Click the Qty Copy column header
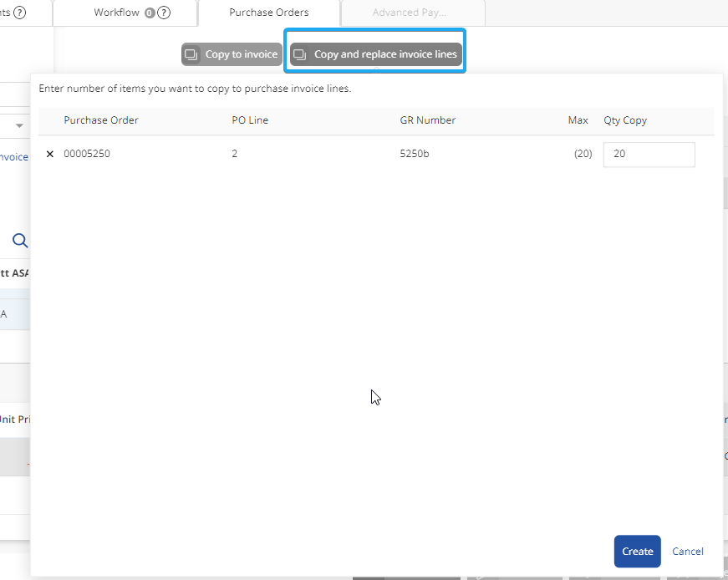 [625, 120]
